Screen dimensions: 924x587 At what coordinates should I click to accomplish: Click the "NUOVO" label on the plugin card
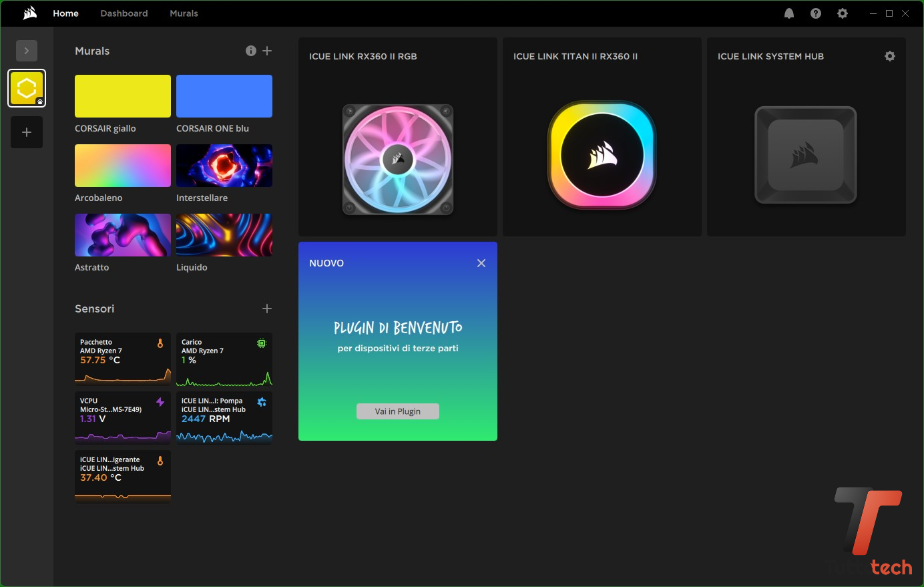(326, 263)
